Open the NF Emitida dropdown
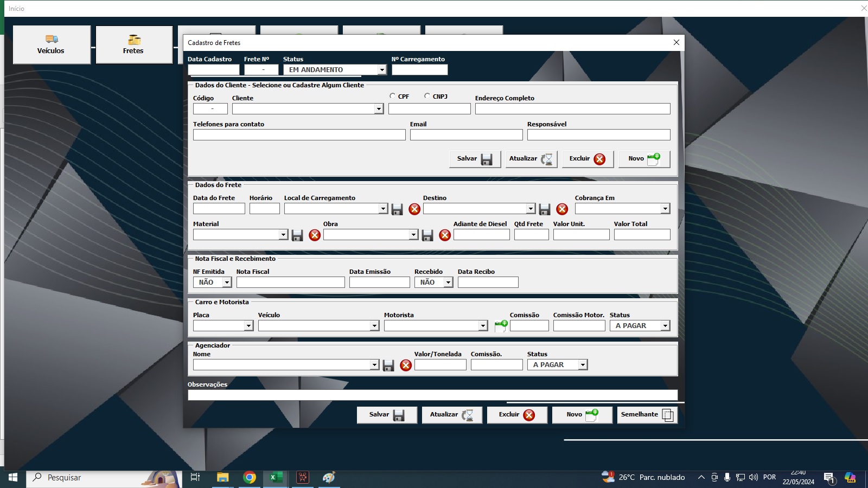 (227, 282)
